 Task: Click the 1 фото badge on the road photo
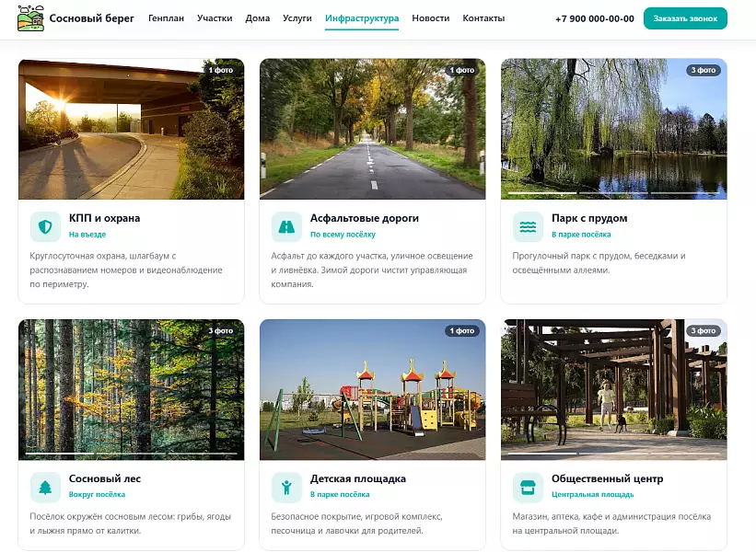click(462, 70)
